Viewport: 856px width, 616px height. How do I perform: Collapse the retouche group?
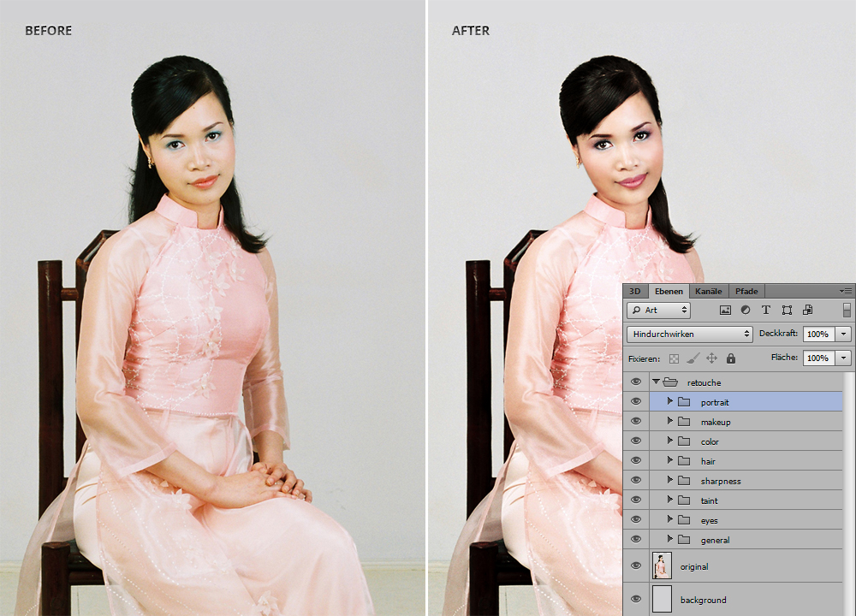657,382
